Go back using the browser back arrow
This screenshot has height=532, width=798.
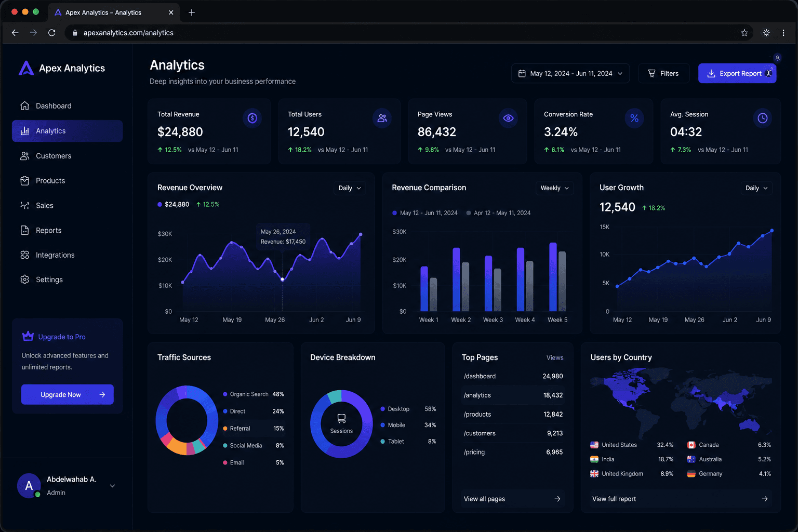coord(15,33)
